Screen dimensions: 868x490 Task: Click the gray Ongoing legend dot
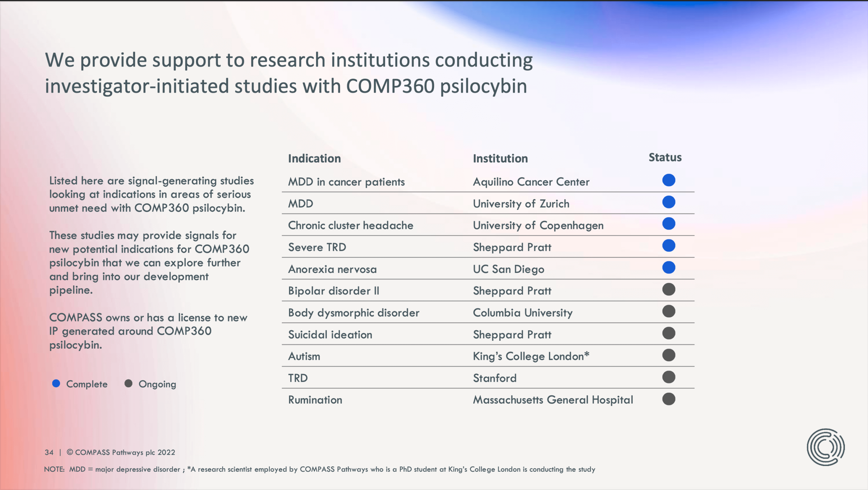point(129,384)
